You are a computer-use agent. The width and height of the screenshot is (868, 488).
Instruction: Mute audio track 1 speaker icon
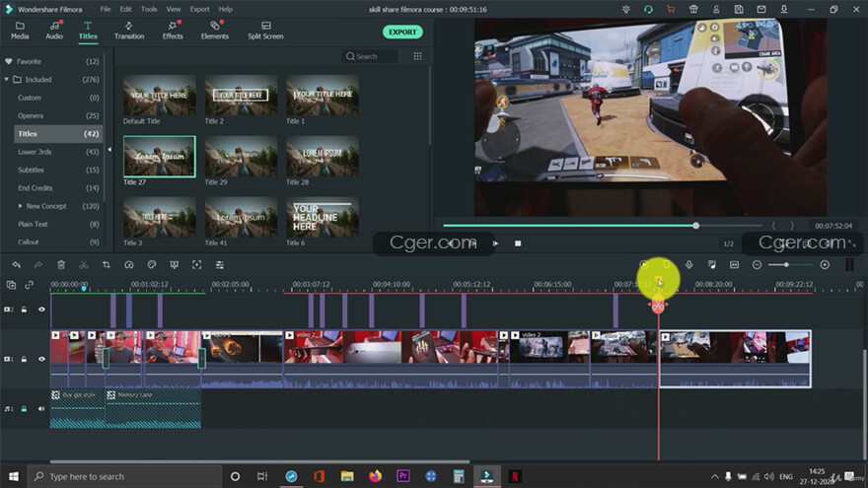tap(41, 409)
